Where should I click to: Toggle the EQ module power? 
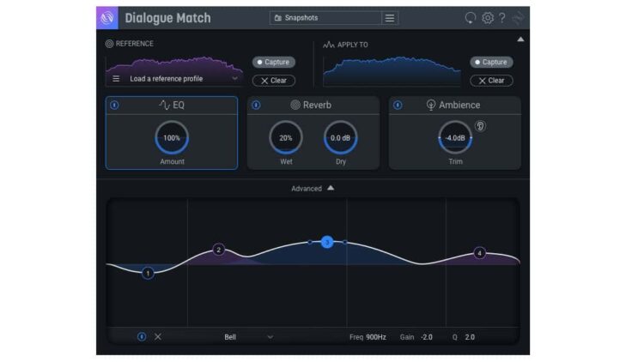(114, 105)
